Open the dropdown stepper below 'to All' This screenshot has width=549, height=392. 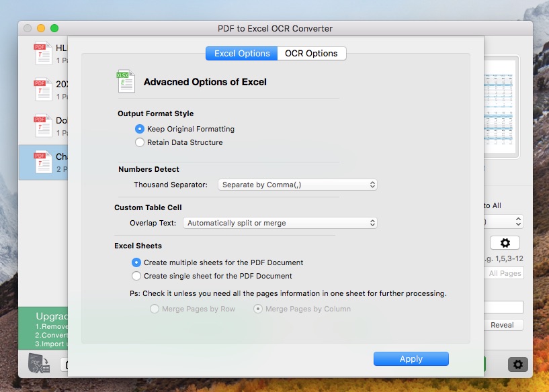pyautogui.click(x=504, y=222)
